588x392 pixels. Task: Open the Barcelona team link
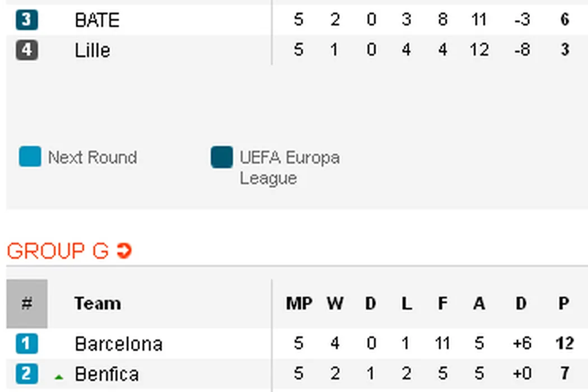pos(118,343)
